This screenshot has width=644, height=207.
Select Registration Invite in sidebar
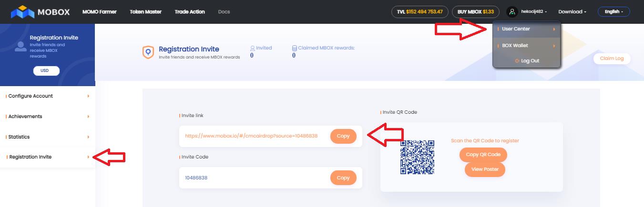pyautogui.click(x=48, y=157)
